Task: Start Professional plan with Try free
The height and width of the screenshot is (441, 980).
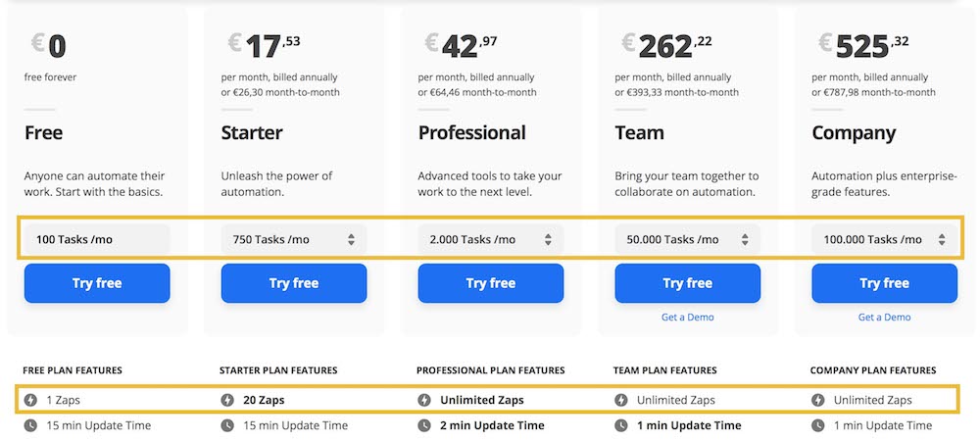Action: (x=491, y=283)
